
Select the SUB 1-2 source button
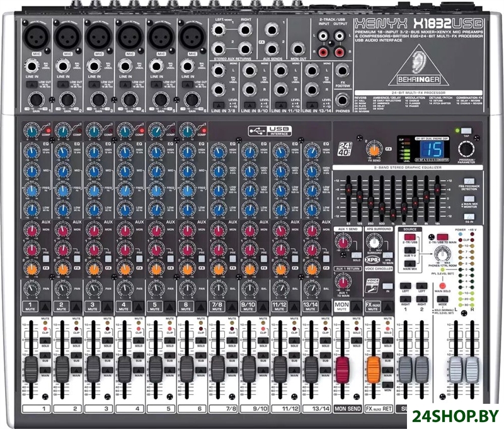pos(410,250)
